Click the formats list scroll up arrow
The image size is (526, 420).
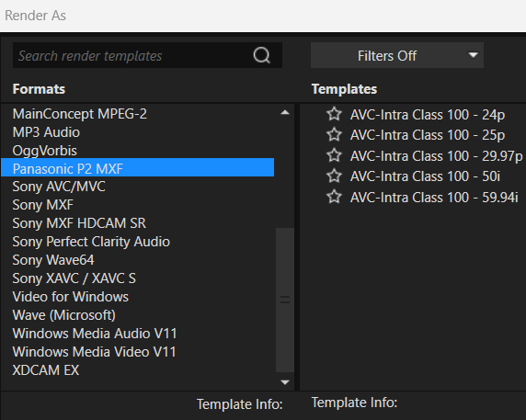point(285,113)
